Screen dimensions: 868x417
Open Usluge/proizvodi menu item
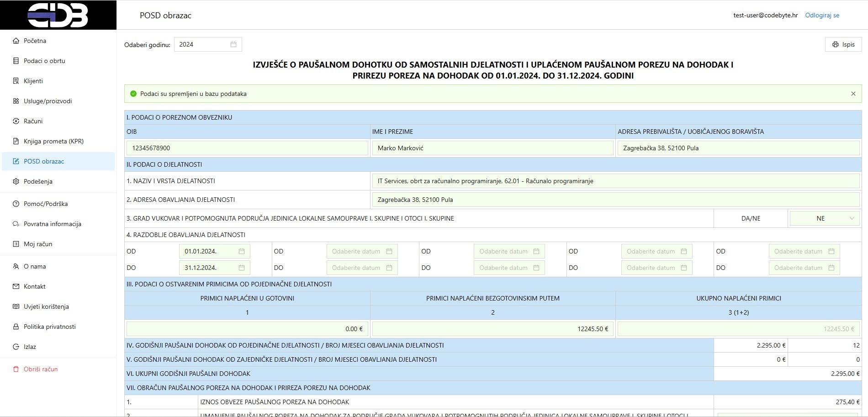58,101
